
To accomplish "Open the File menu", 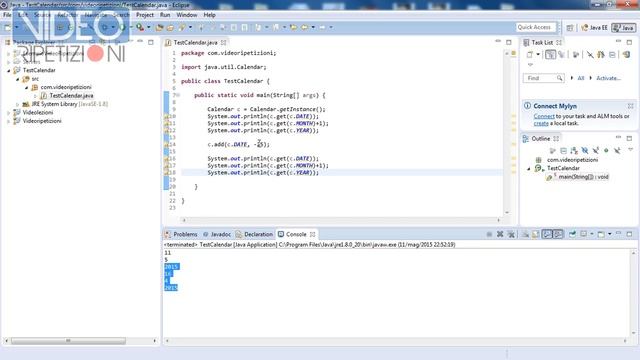I will pyautogui.click(x=7, y=15).
